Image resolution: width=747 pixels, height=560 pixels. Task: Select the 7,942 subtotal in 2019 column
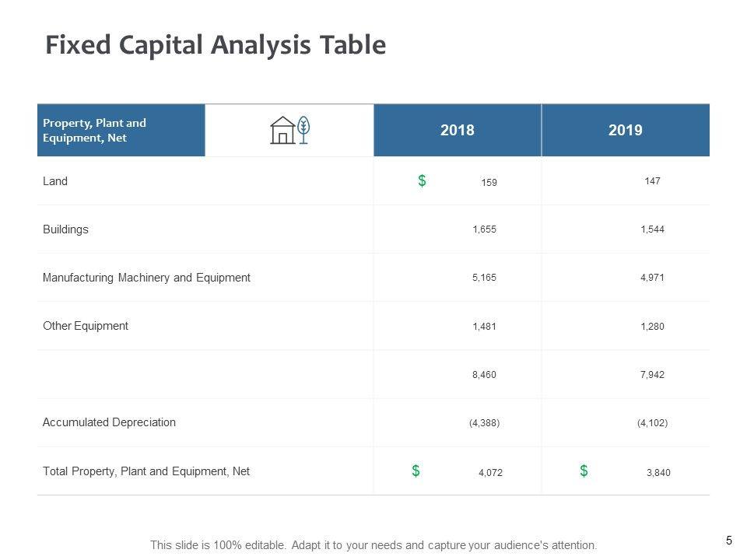pyautogui.click(x=652, y=375)
